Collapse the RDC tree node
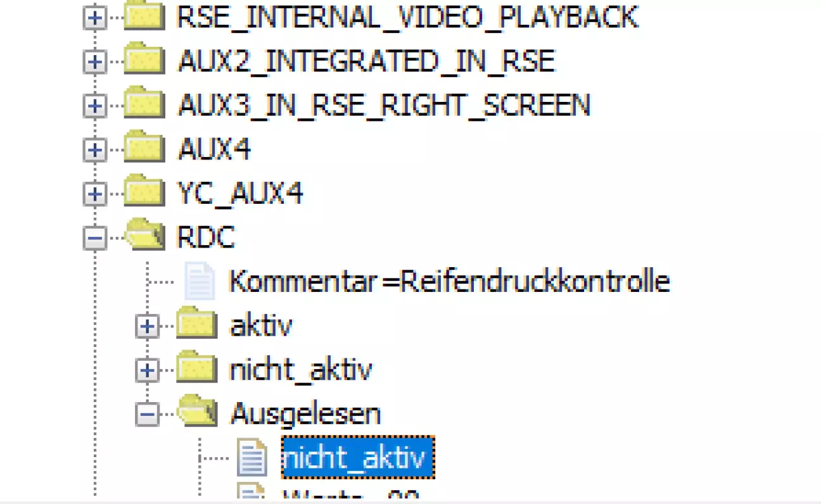This screenshot has height=504, width=821. (x=94, y=238)
